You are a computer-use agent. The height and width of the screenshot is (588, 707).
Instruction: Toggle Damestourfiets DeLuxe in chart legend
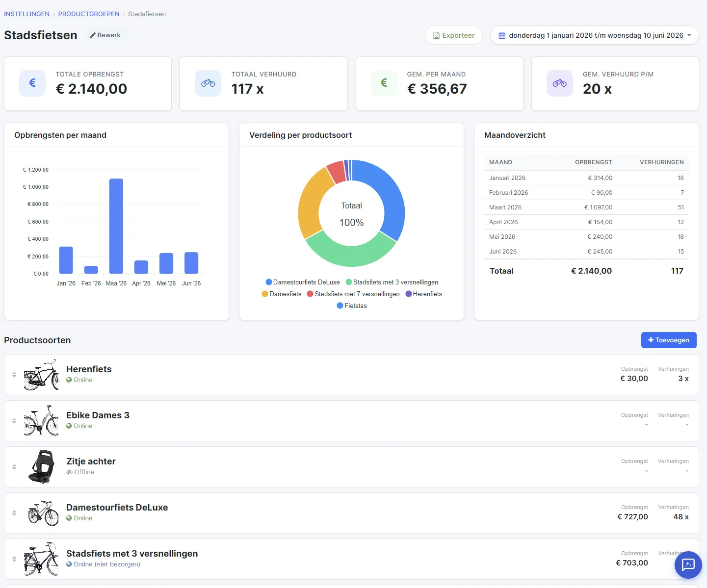click(x=303, y=282)
